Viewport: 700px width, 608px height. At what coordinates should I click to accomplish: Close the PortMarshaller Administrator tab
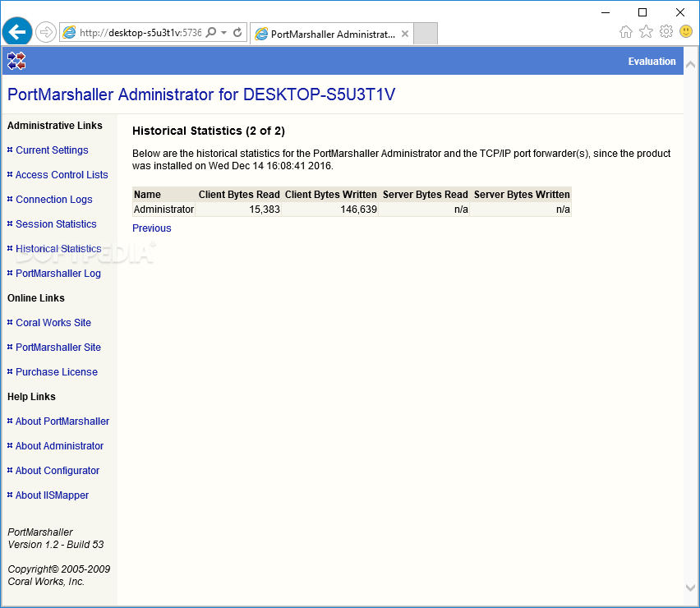(405, 34)
